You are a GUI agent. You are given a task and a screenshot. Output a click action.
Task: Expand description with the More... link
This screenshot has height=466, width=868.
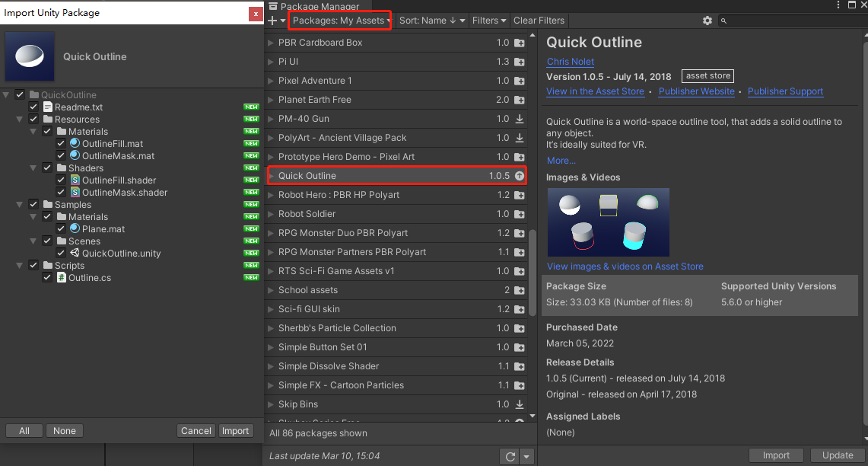coord(561,161)
